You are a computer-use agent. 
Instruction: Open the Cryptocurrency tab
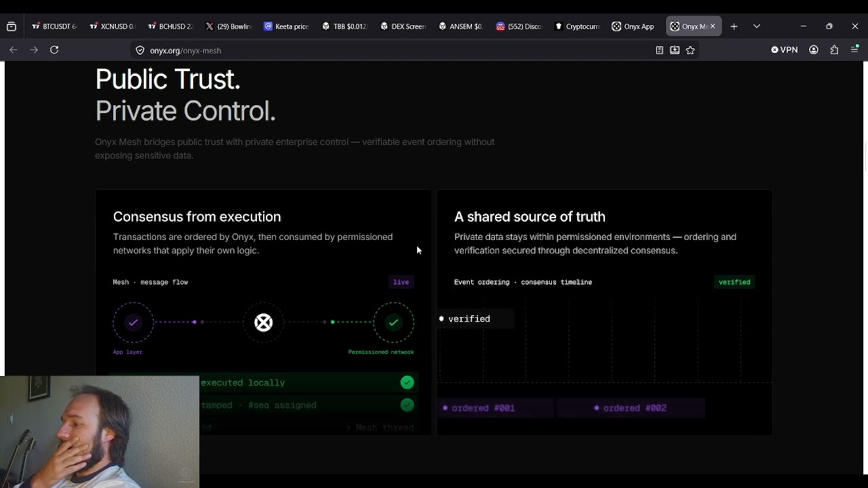coord(578,26)
